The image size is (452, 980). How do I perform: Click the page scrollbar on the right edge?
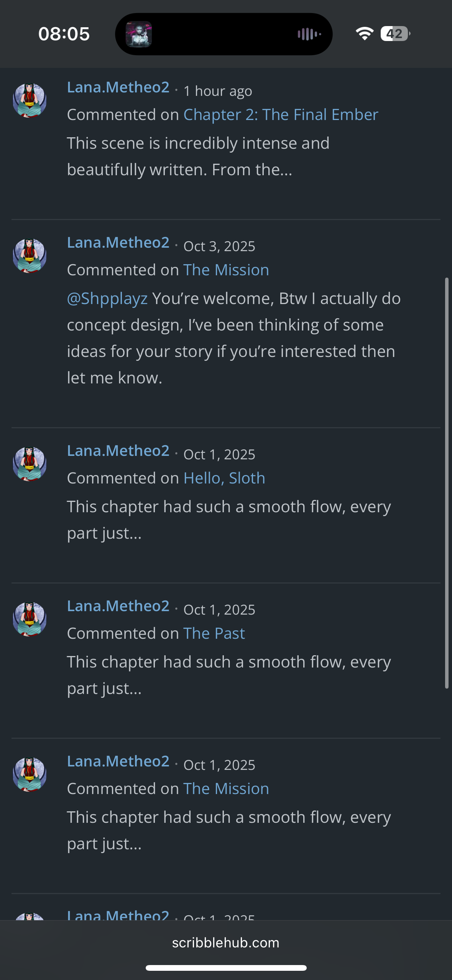[446, 483]
